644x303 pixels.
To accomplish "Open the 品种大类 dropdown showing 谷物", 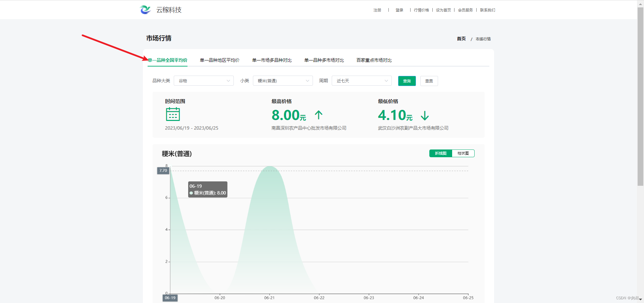I will coord(204,81).
